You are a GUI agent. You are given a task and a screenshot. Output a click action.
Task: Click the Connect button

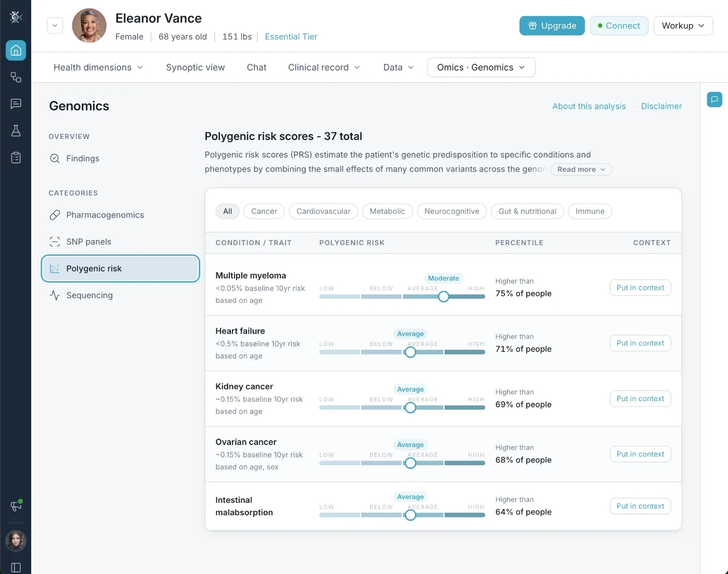click(x=619, y=25)
